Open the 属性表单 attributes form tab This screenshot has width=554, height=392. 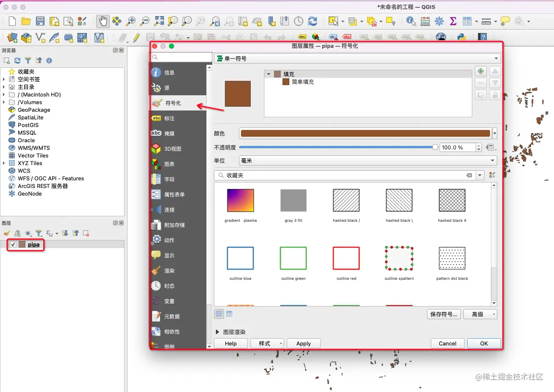[x=178, y=194]
